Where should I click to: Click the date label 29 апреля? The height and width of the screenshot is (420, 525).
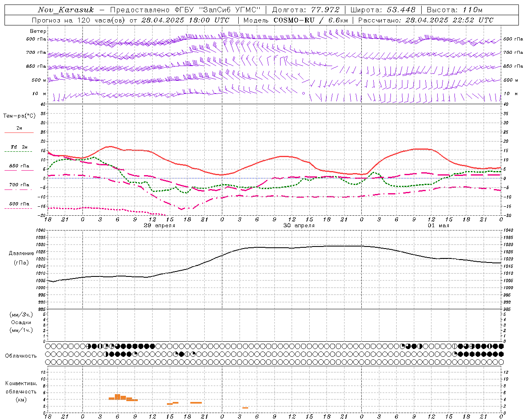coord(160,226)
